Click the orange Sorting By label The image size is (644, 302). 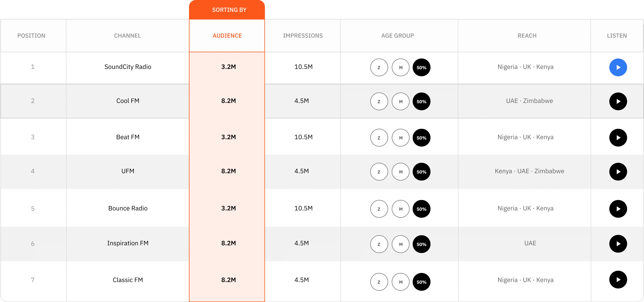click(229, 10)
